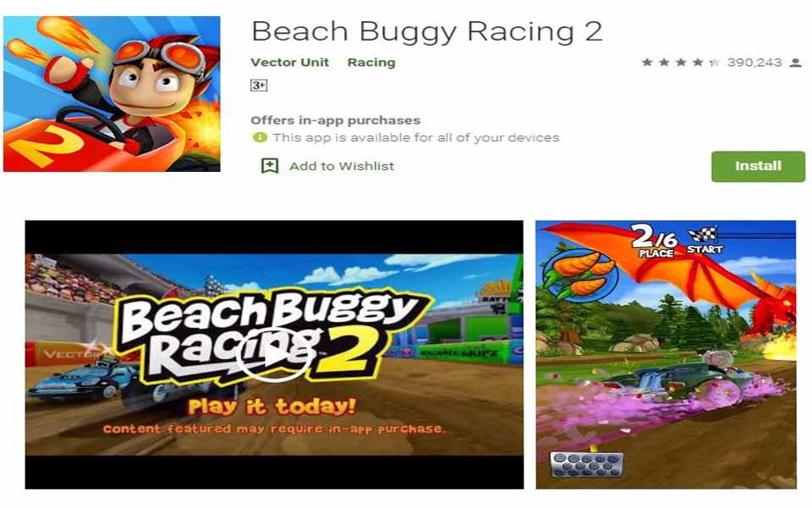This screenshot has height=508, width=812.
Task: Click Play it today text in trailer
Action: [272, 406]
